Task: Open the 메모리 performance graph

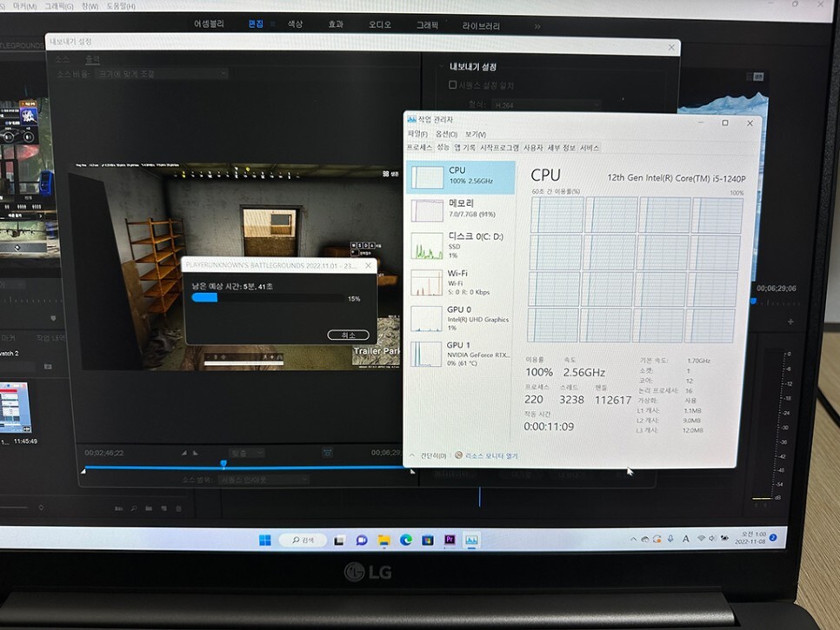Action: (461, 209)
